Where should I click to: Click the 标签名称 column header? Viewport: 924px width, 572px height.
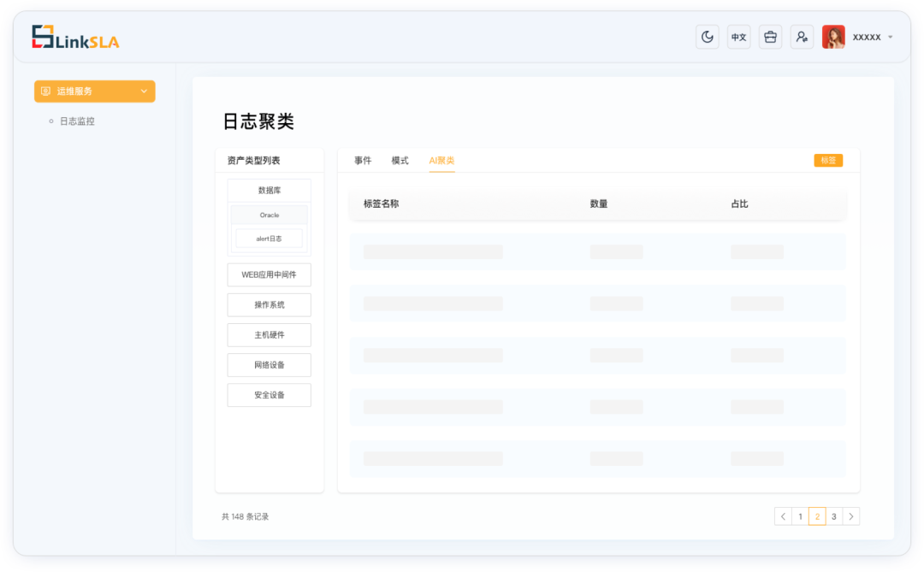tap(382, 203)
